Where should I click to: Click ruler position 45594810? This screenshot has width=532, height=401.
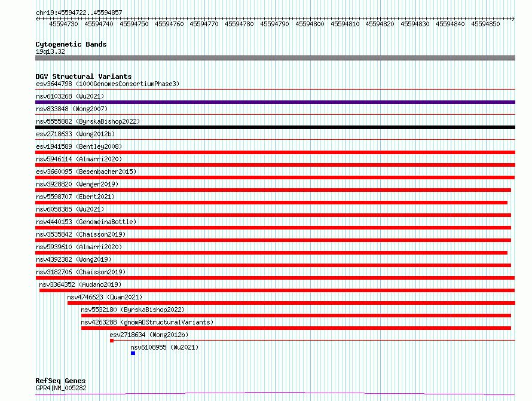click(345, 24)
